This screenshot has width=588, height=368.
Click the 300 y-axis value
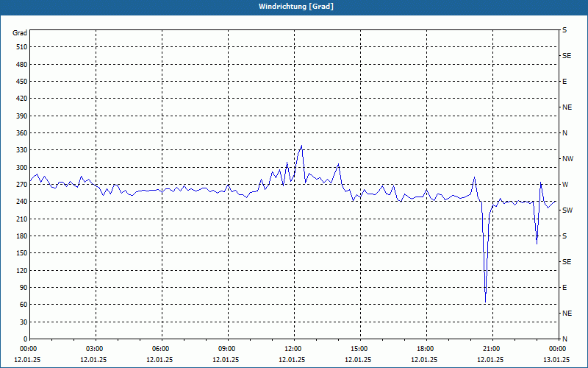(22, 168)
